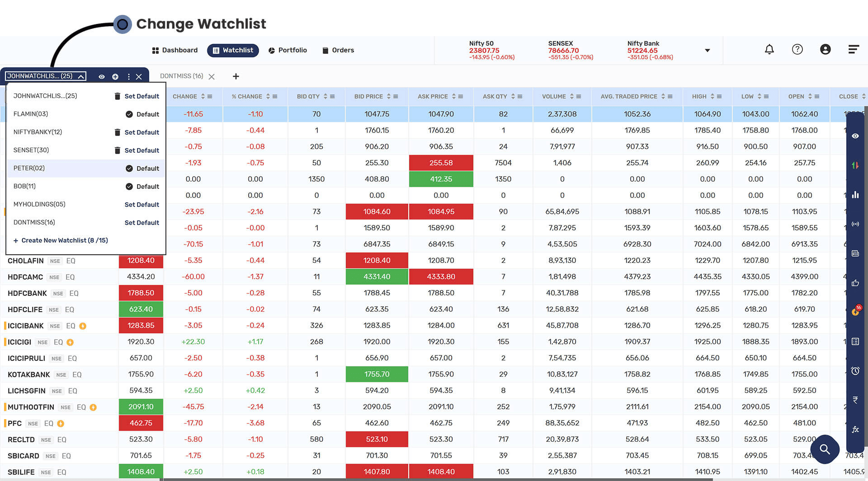This screenshot has width=868, height=481.
Task: Close the DONTMISS (16) tab
Action: click(x=212, y=77)
